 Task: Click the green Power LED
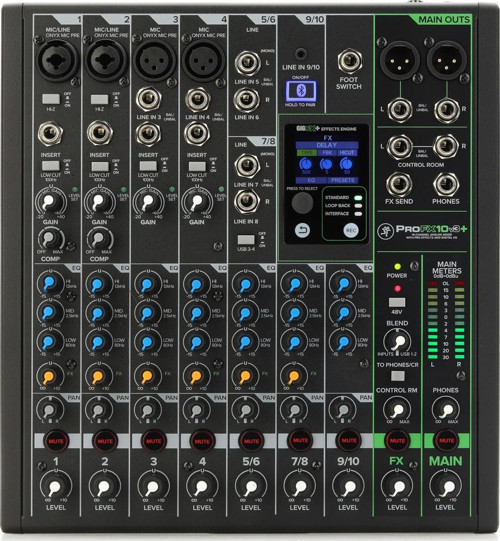pos(398,267)
